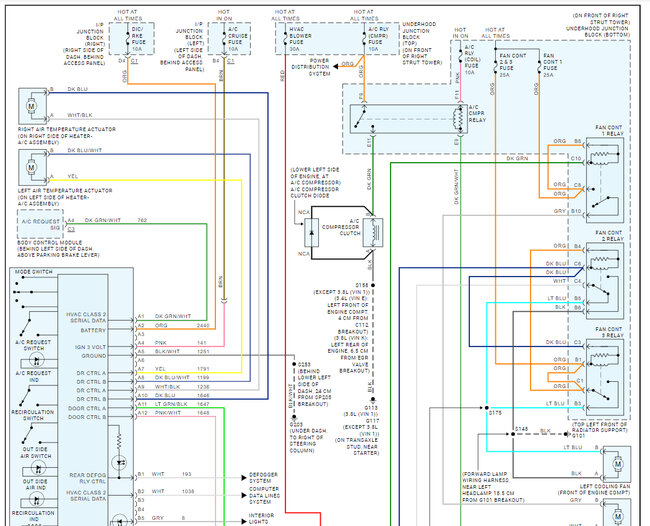Screen dimensions: 650x526
Task: Click the 'BLK/WHT 1251' wire label
Action: pos(182,351)
